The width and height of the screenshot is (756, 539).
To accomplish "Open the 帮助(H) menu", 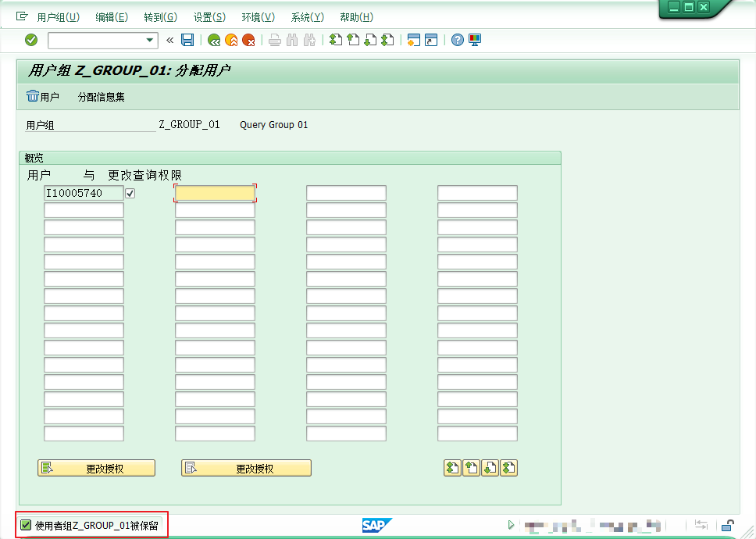I will (357, 17).
